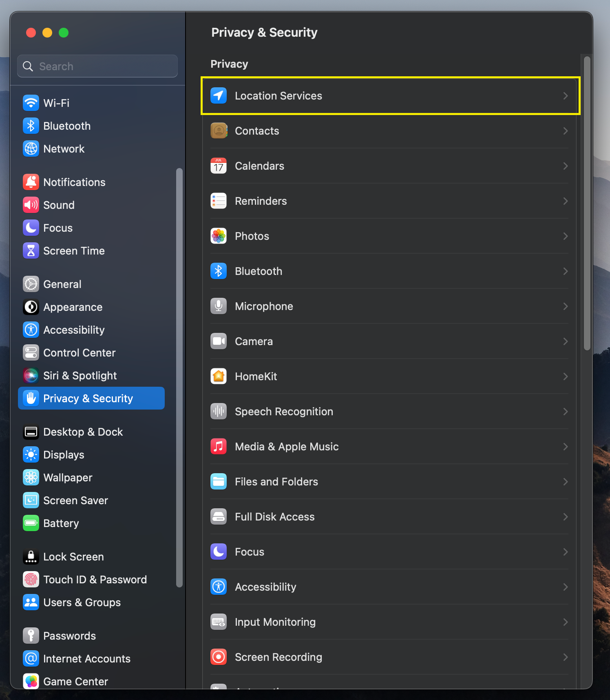610x700 pixels.
Task: Click the Contacts book icon
Action: [x=219, y=131]
